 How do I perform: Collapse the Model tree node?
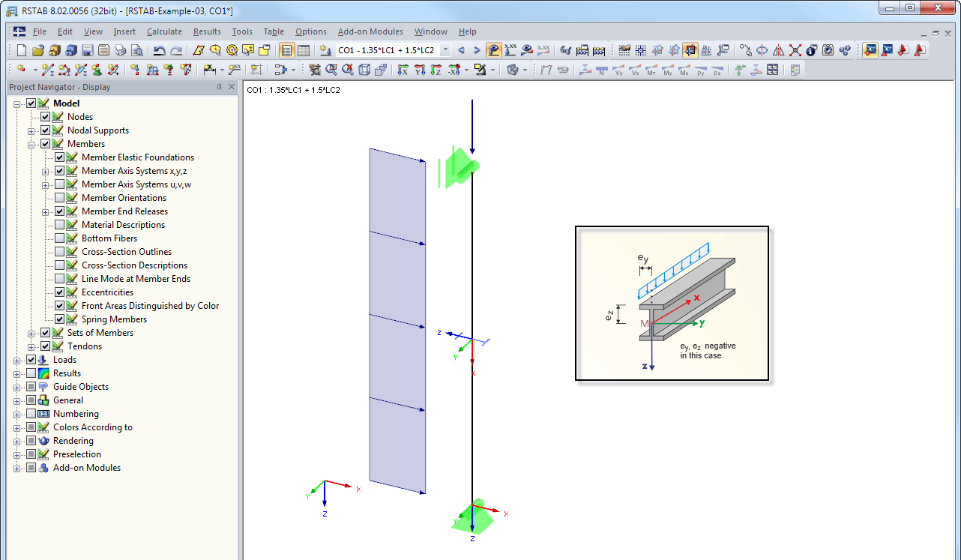[17, 103]
